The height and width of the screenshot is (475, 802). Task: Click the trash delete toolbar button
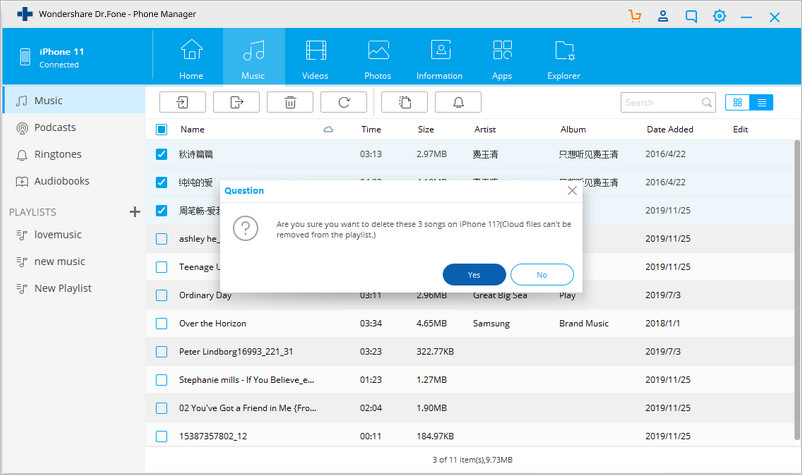pos(290,102)
